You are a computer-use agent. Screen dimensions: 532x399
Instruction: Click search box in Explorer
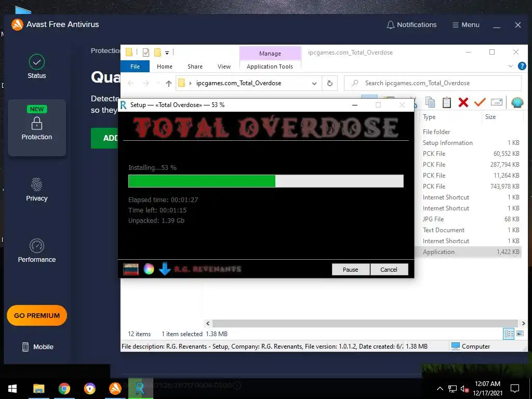tap(433, 83)
